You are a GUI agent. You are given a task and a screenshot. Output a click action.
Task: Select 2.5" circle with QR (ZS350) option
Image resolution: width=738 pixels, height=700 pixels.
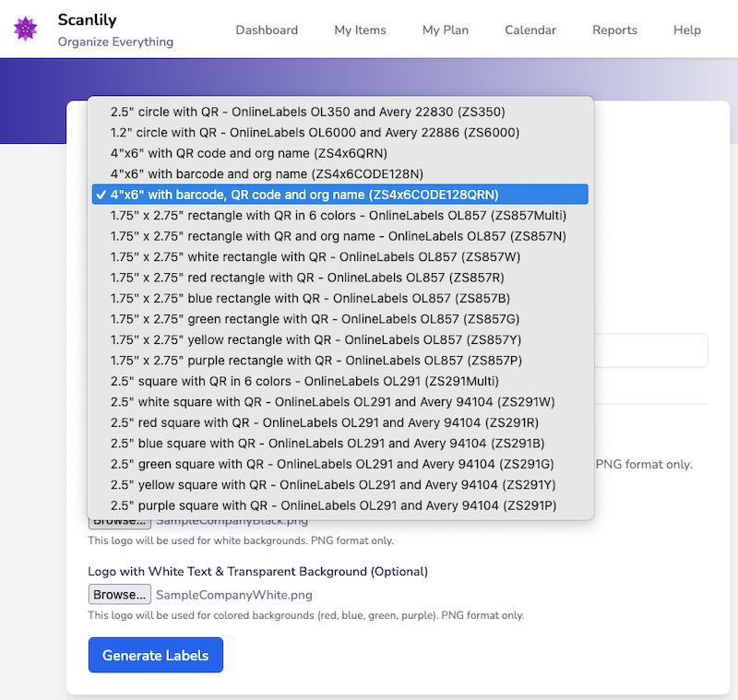pos(307,112)
